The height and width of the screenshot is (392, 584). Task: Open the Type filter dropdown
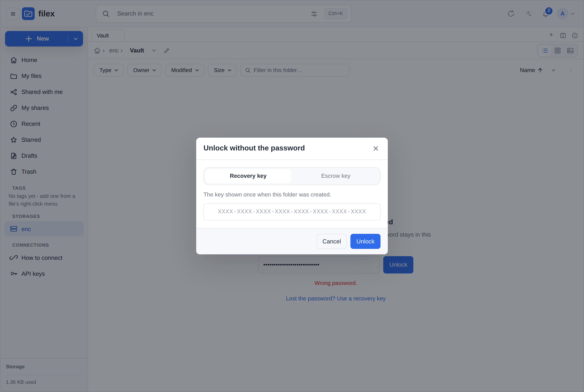coord(109,70)
